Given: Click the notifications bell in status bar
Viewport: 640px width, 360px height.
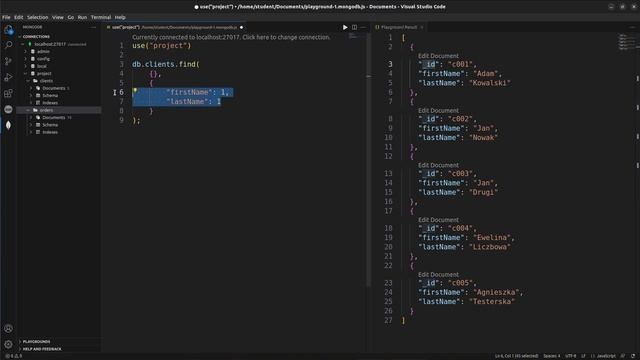Looking at the screenshot, I should coord(633,356).
